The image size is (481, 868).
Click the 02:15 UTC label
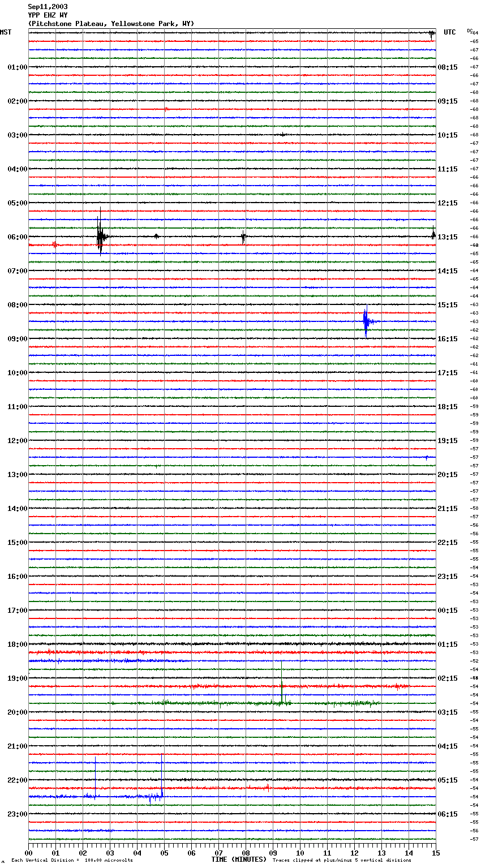[x=448, y=678]
